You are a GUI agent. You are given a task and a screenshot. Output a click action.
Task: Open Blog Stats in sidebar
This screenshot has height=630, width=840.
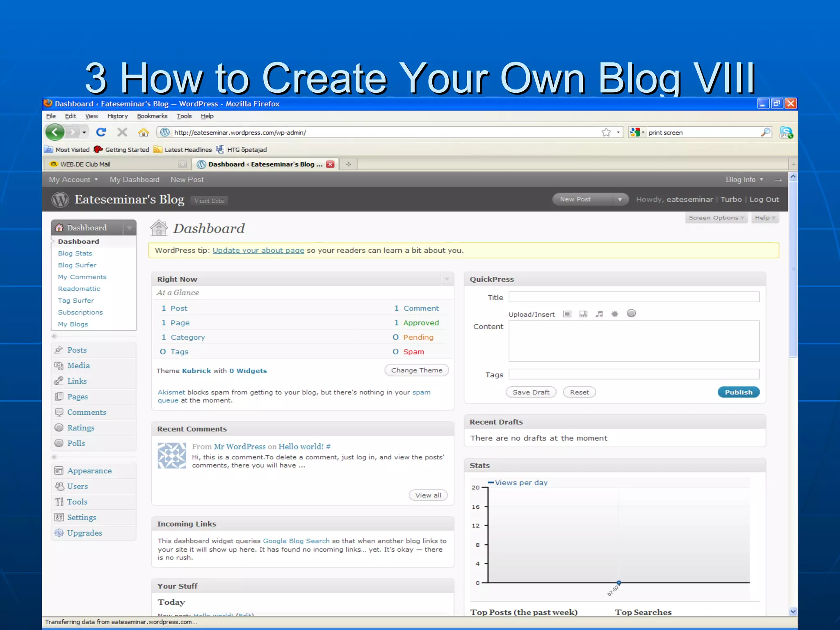(x=75, y=253)
